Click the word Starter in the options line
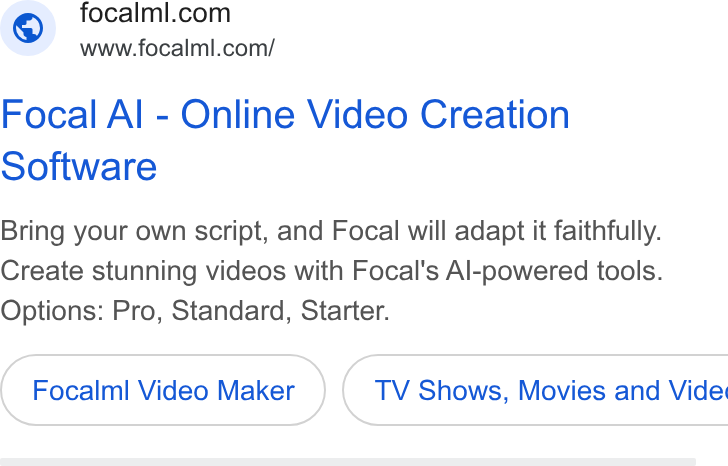Image resolution: width=728 pixels, height=466 pixels. tap(345, 311)
